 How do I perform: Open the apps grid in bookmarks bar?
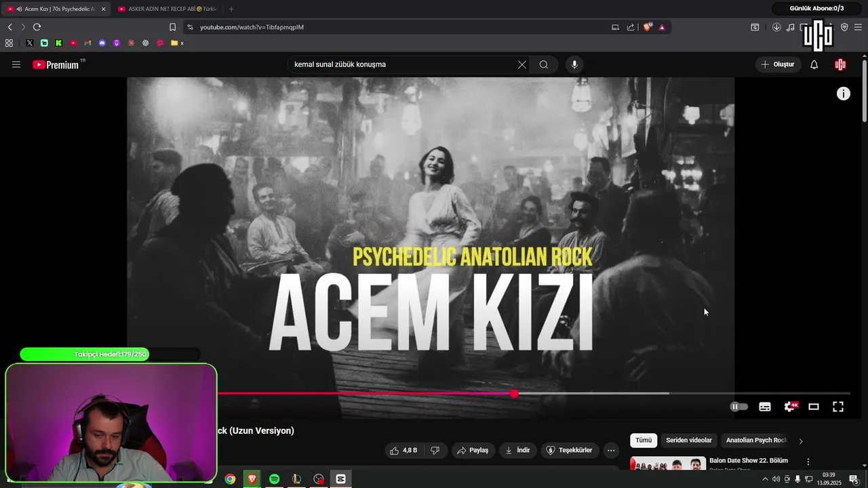(9, 43)
